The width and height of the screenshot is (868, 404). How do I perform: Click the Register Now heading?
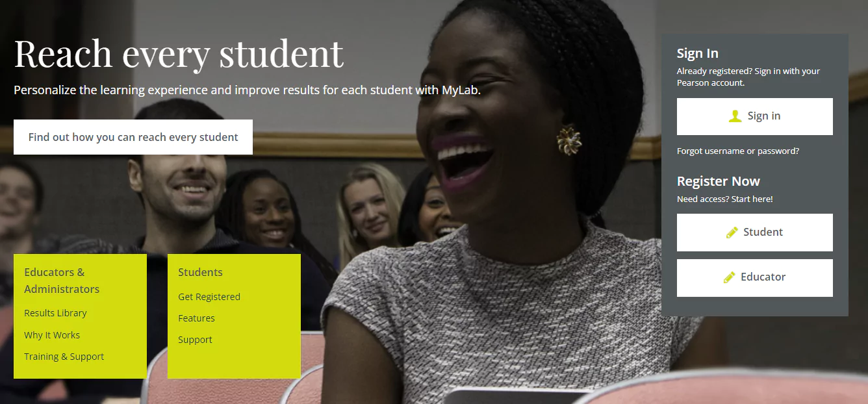(719, 181)
